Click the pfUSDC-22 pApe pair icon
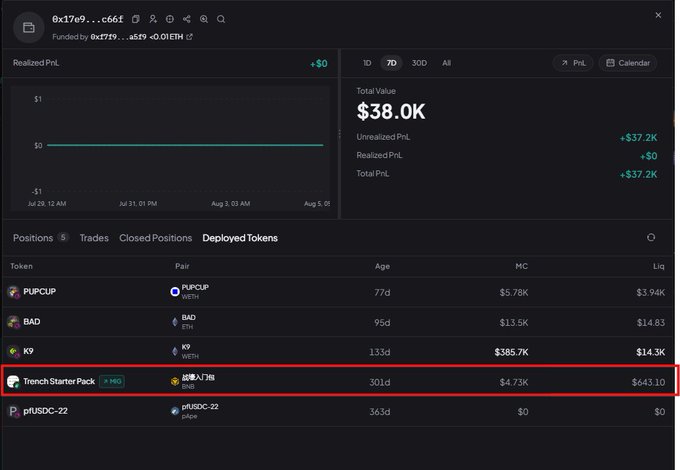This screenshot has width=680, height=470. click(175, 411)
